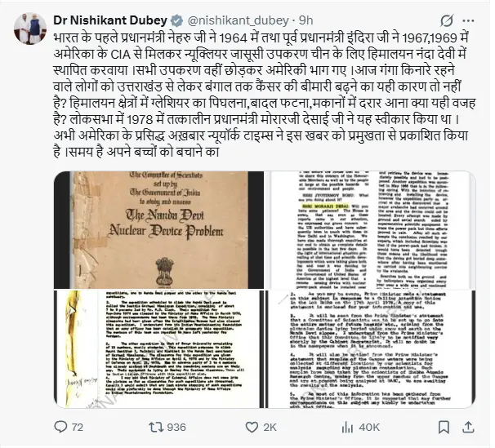
Task: Click the Hindi tweet text body
Action: click(265, 95)
